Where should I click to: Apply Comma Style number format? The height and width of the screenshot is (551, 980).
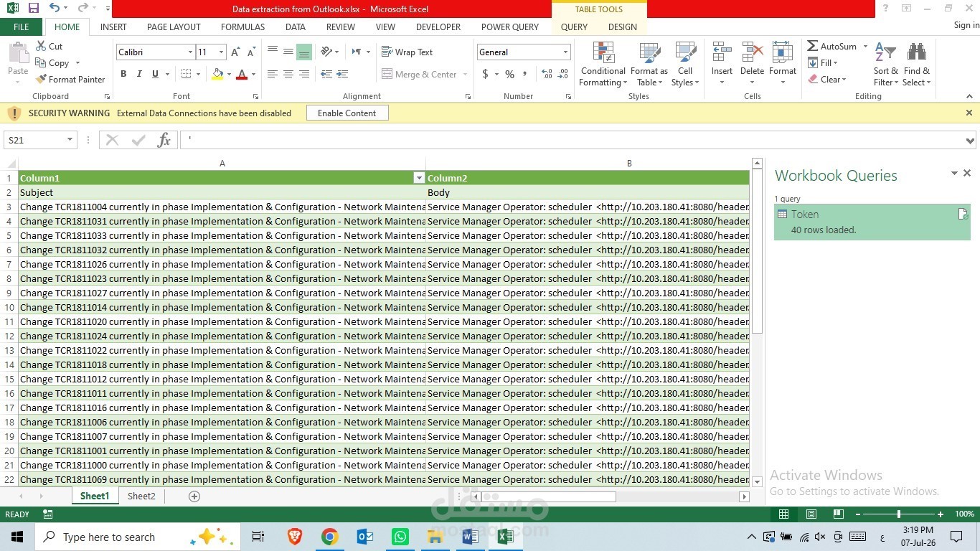point(525,74)
